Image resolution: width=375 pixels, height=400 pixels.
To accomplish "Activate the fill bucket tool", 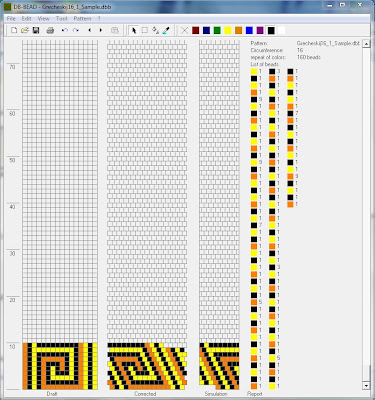I will (x=155, y=30).
